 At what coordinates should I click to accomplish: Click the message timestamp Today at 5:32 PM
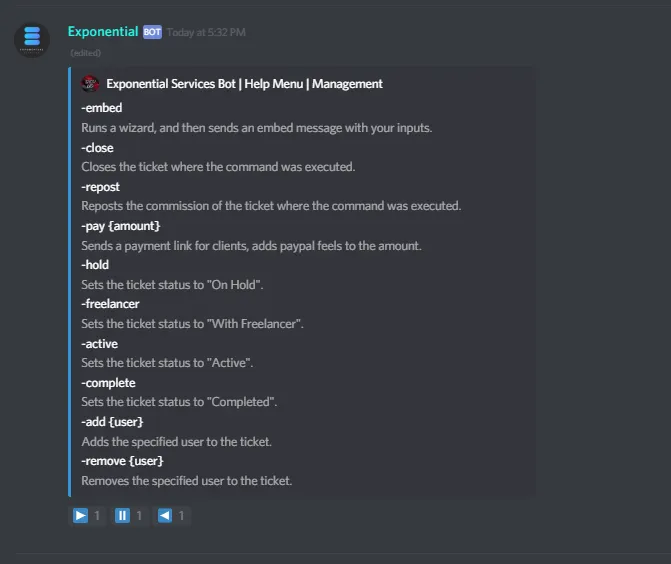[x=206, y=33]
